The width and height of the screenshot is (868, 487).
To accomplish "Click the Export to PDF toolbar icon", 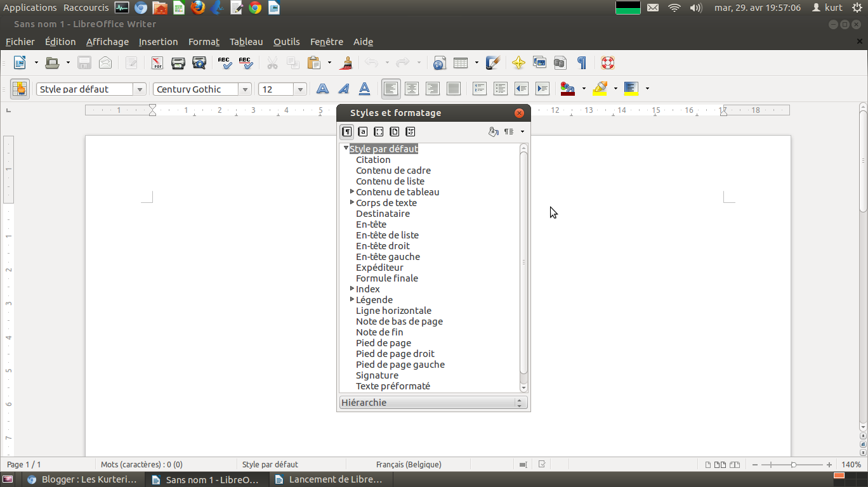I will pos(156,63).
